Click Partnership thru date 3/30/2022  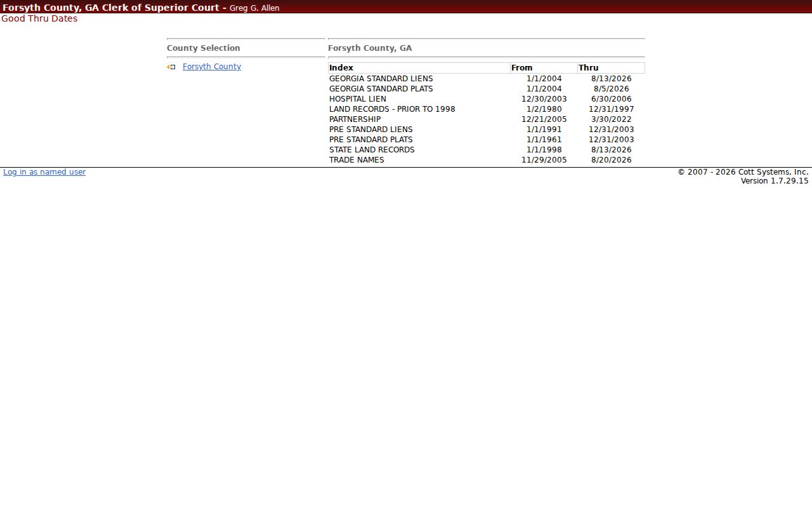pyautogui.click(x=612, y=119)
